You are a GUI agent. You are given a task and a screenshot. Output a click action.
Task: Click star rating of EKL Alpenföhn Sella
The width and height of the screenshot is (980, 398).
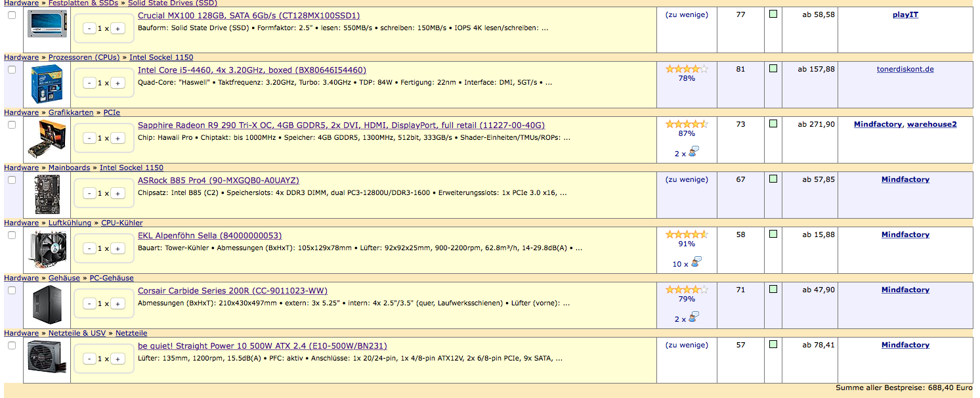pyautogui.click(x=687, y=234)
